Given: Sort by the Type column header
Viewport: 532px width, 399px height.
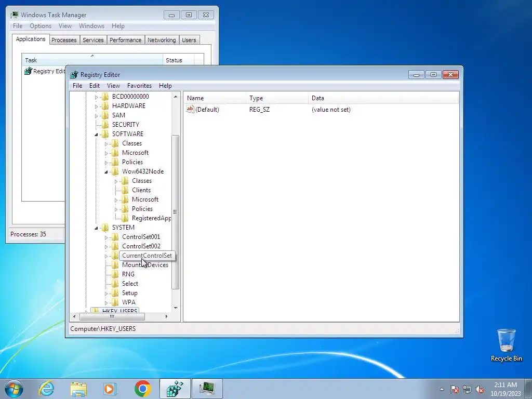Looking at the screenshot, I should (277, 98).
